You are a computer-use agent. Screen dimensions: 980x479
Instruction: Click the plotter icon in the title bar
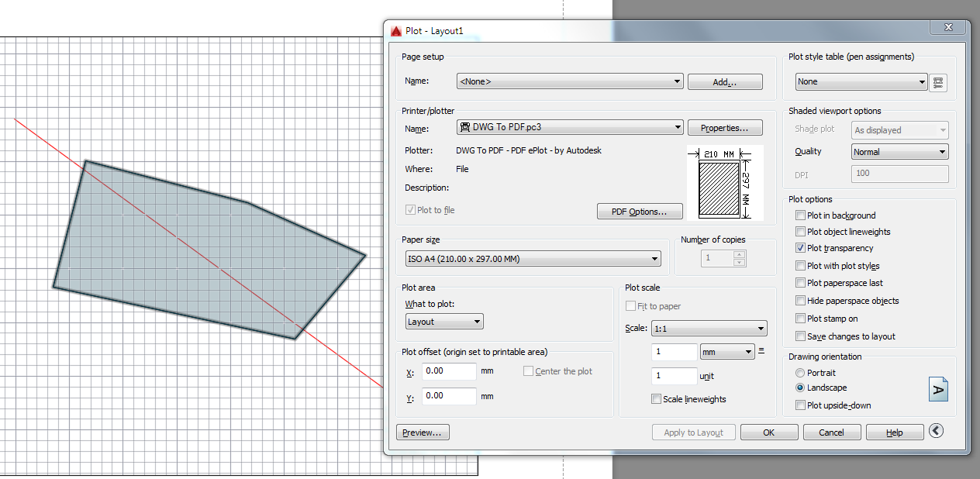(395, 31)
